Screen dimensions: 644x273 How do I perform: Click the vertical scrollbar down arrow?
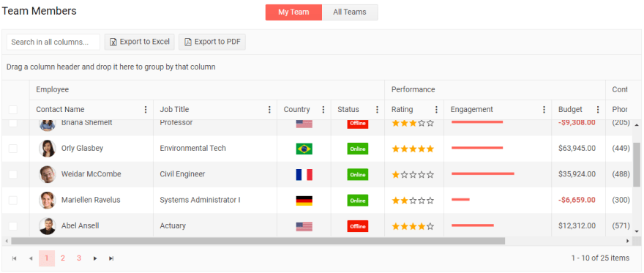[637, 232]
